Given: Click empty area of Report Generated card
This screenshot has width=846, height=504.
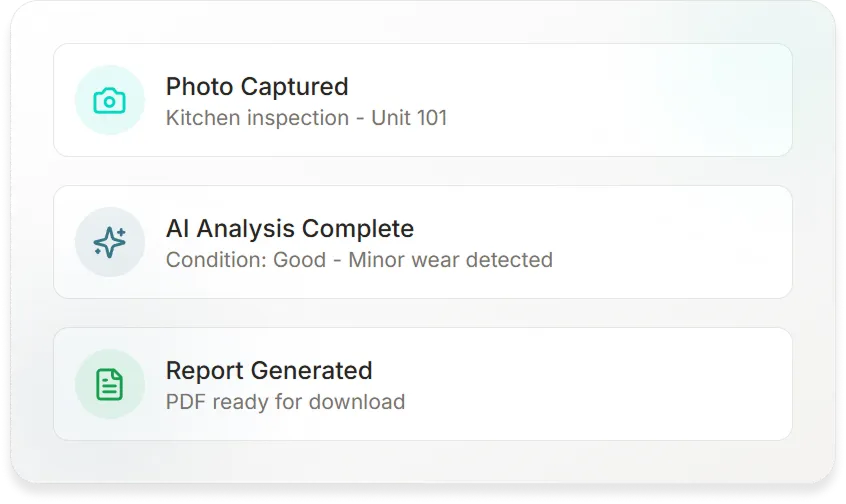Looking at the screenshot, I should tap(620, 384).
